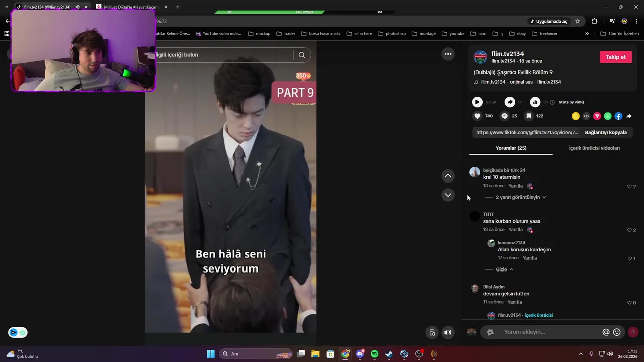Viewport: 644px width, 362px height.
Task: Open a new browser tab
Action: (x=178, y=7)
